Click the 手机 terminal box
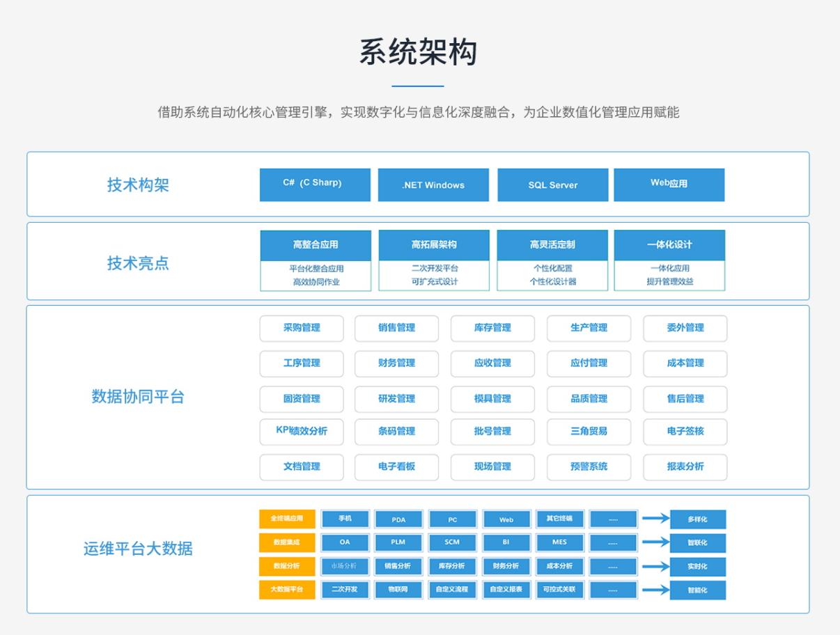 [x=345, y=519]
